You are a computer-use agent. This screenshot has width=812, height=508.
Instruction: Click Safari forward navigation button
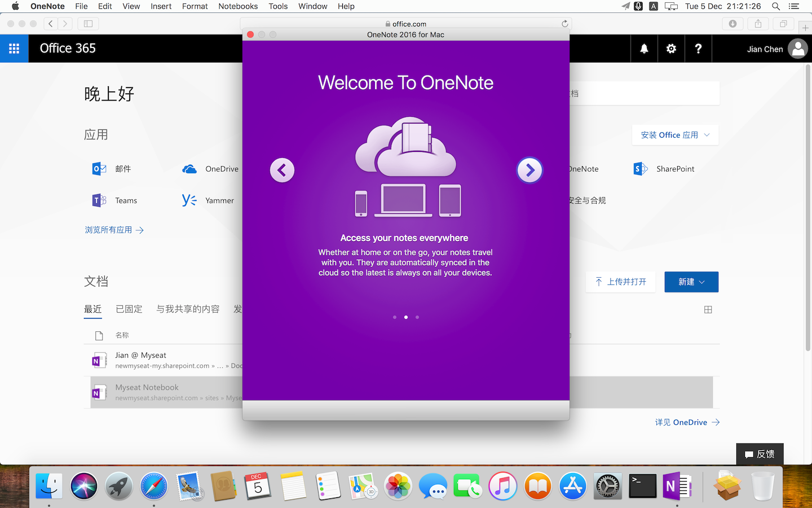tap(65, 24)
